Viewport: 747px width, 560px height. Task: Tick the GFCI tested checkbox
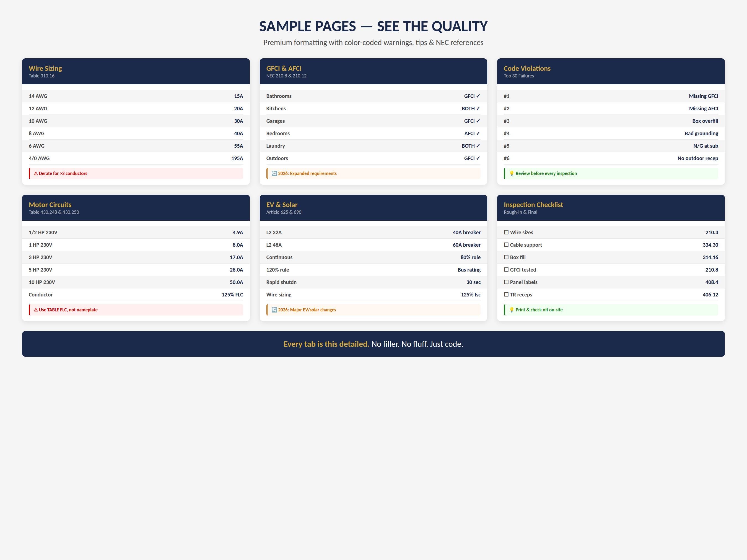pyautogui.click(x=506, y=270)
